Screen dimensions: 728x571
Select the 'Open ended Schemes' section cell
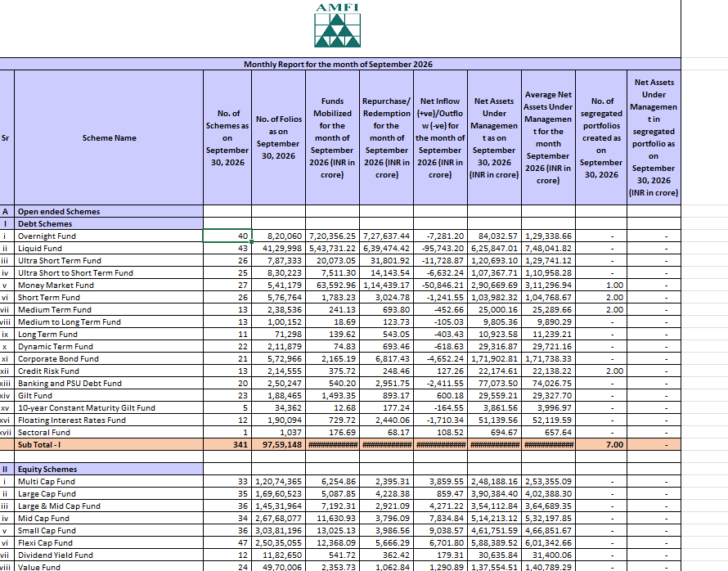[109, 212]
